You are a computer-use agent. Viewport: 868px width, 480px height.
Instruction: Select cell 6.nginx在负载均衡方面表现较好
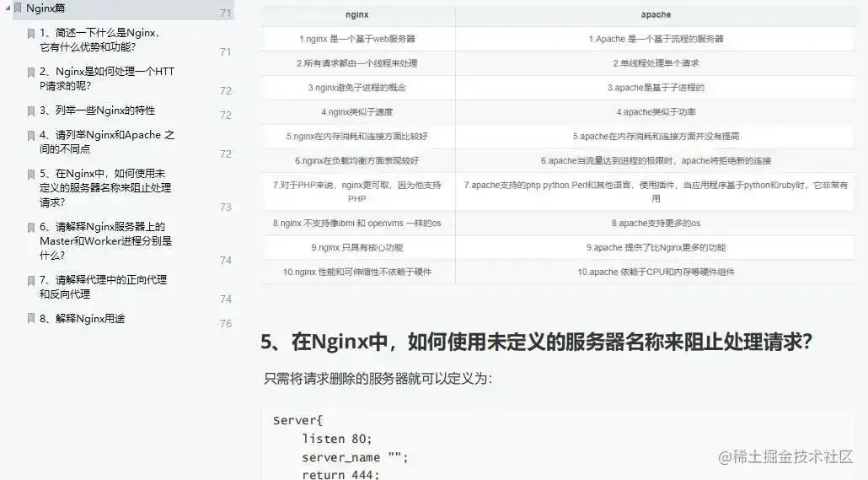click(357, 161)
